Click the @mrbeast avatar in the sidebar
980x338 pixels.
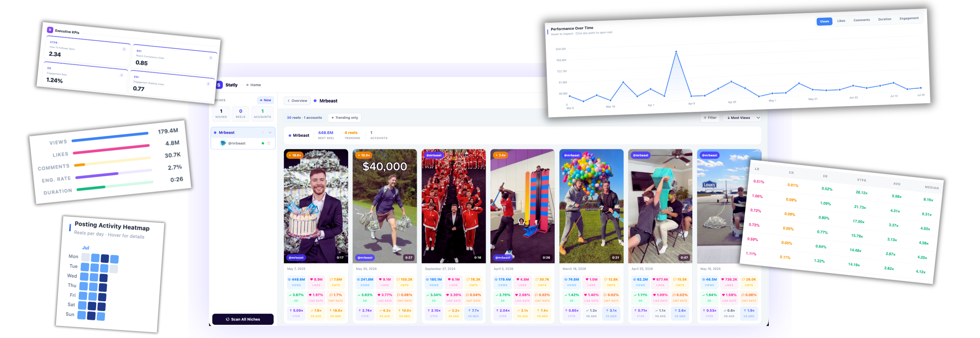(x=223, y=144)
